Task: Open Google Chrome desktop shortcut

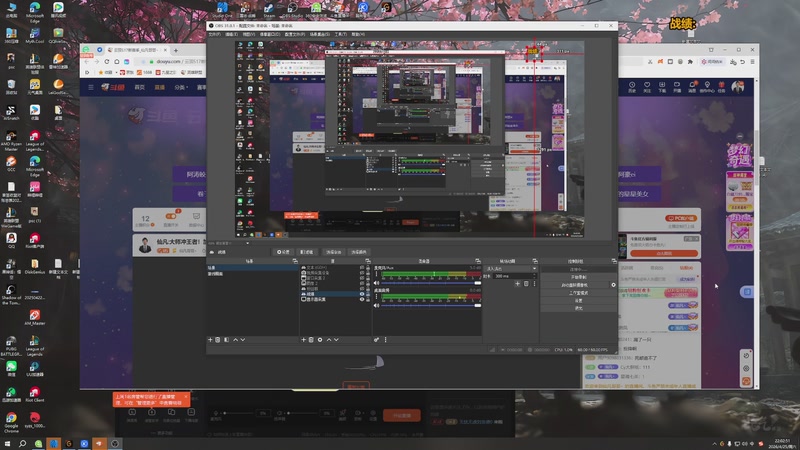Action: click(x=11, y=420)
